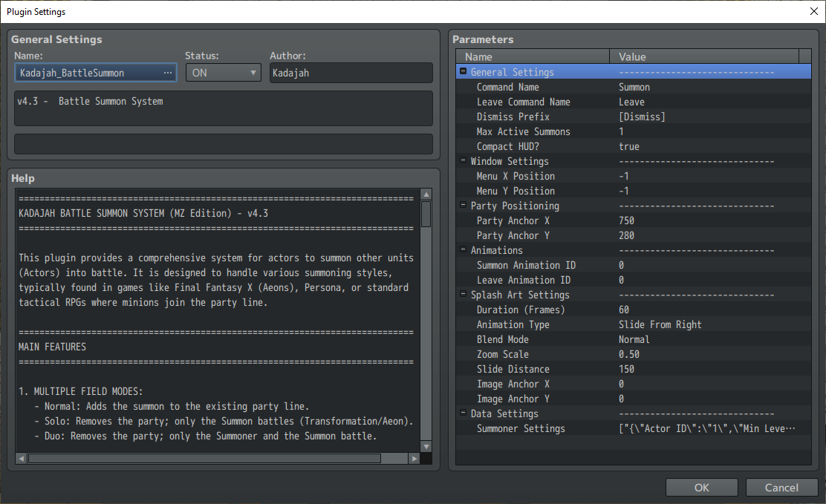Click the Summoner Settings JSON value
The image size is (826, 504).
pyautogui.click(x=706, y=428)
